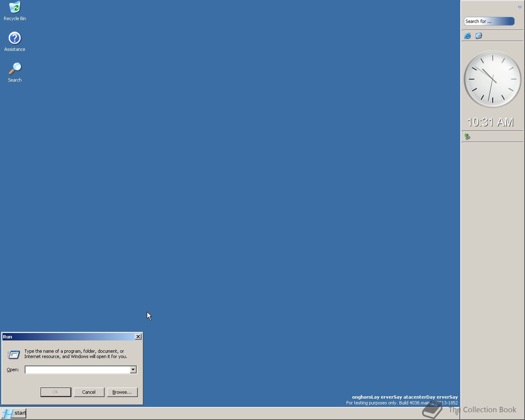Click the onghornLay erverSay watermark text
This screenshot has width=525, height=420.
405,397
